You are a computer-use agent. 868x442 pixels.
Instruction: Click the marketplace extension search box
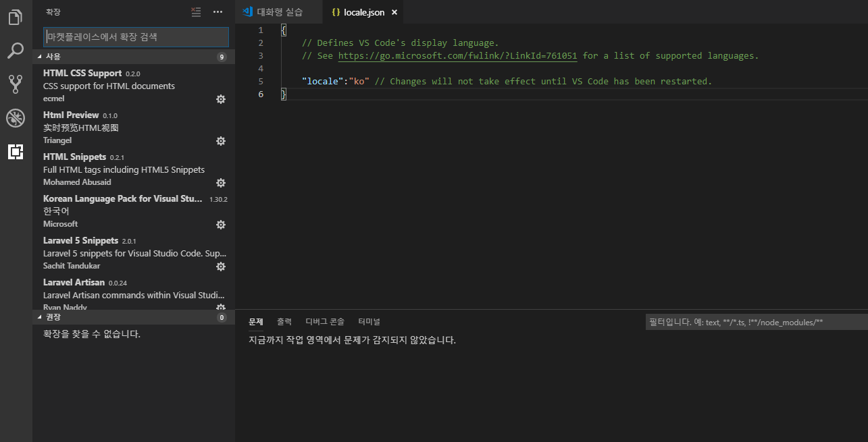point(136,37)
